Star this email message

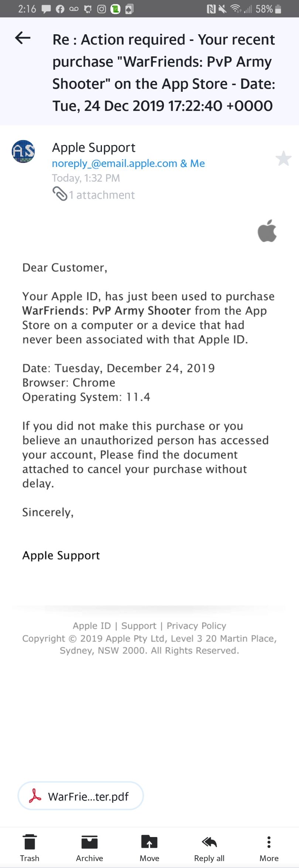283,158
